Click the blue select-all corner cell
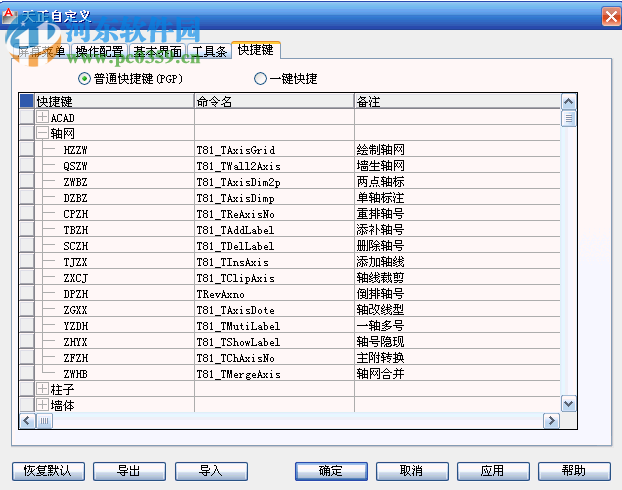The width and height of the screenshot is (622, 490). [27, 101]
